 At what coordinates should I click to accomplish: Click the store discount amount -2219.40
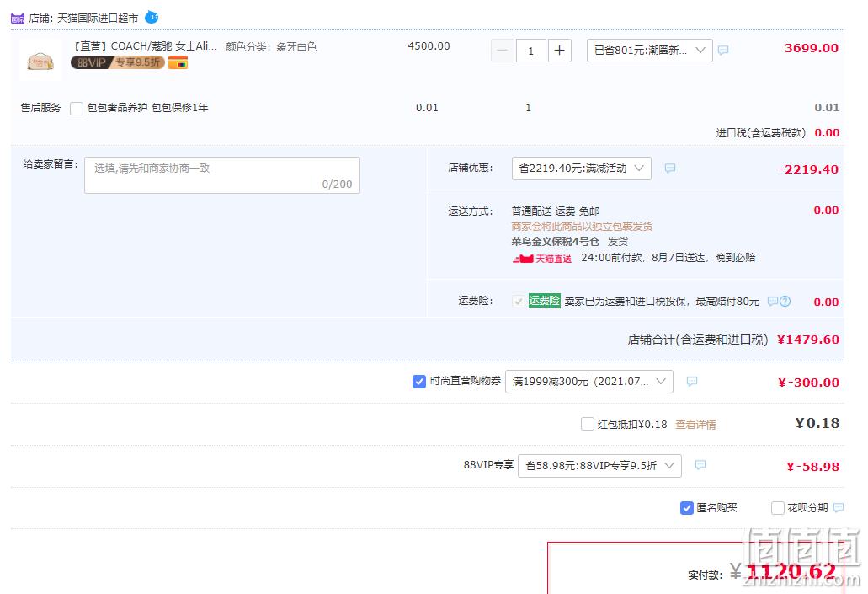[809, 169]
